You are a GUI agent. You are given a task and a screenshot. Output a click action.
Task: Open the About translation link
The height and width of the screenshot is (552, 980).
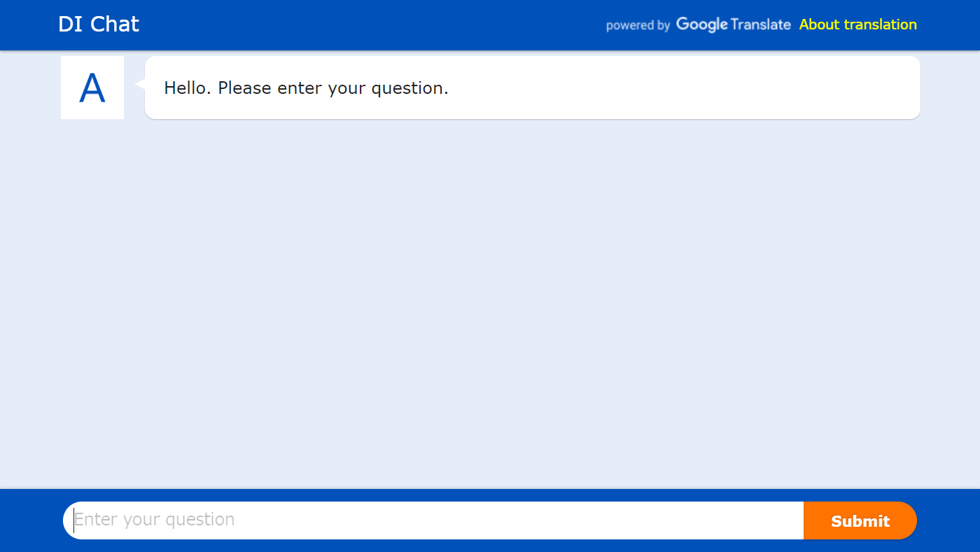pyautogui.click(x=857, y=25)
